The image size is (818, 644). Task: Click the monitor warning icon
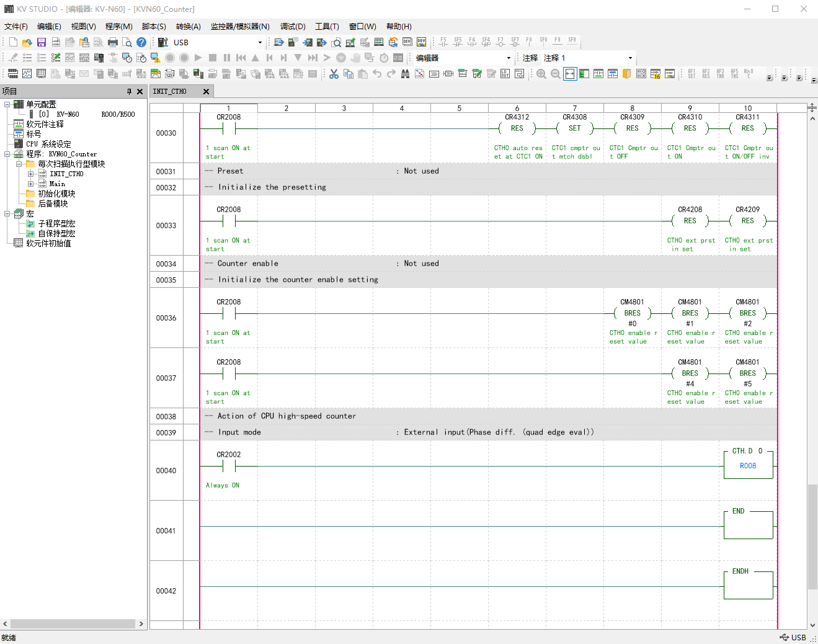click(155, 58)
